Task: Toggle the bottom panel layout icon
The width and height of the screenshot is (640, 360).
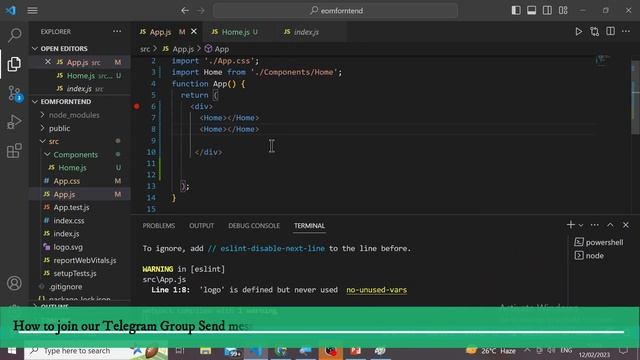Action: click(531, 10)
